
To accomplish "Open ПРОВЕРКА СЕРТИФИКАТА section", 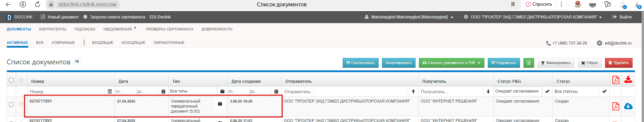I will click(170, 29).
